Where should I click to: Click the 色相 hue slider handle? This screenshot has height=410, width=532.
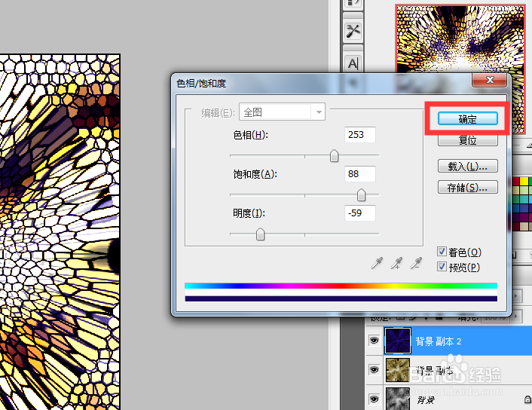[335, 156]
